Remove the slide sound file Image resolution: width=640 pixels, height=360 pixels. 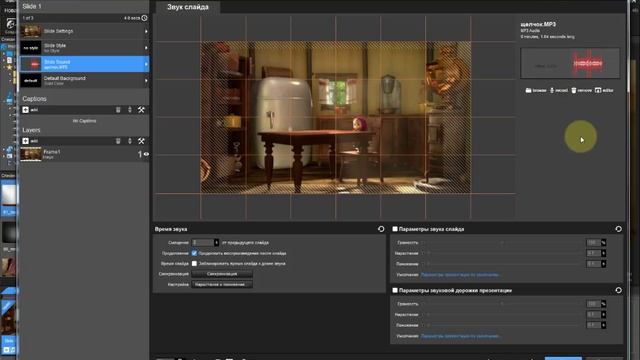tap(581, 90)
